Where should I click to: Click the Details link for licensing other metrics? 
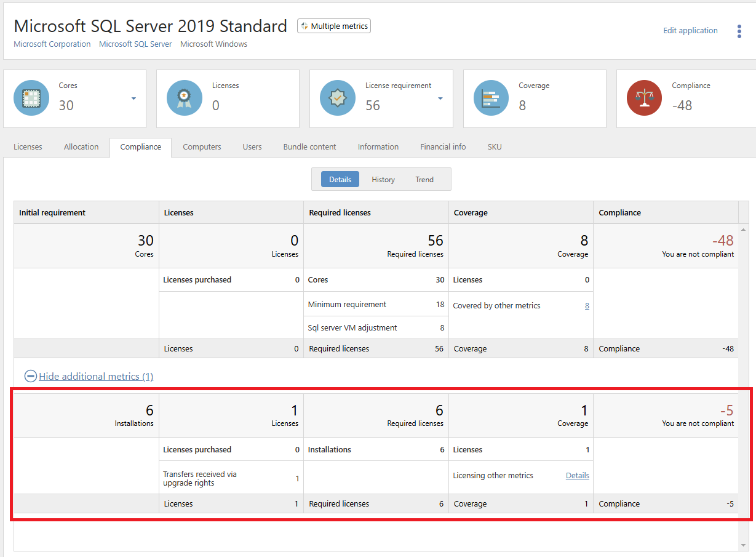click(578, 475)
